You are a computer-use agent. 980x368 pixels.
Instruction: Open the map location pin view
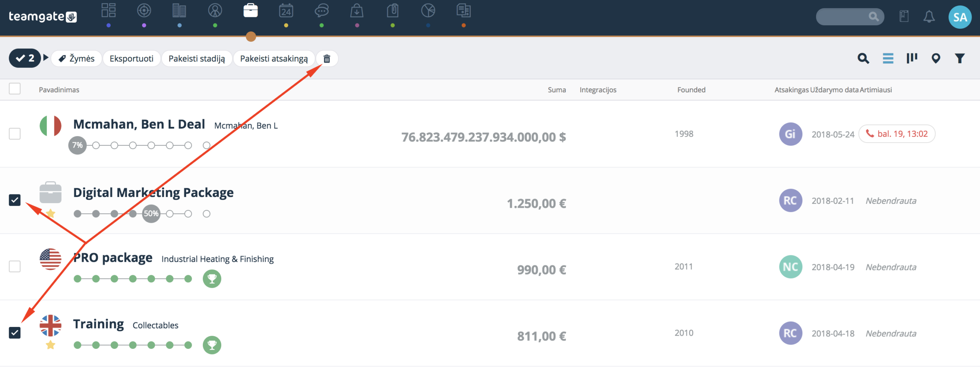click(x=936, y=58)
